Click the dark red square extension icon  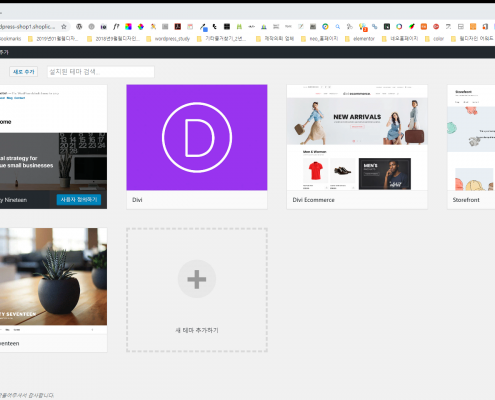[178, 27]
